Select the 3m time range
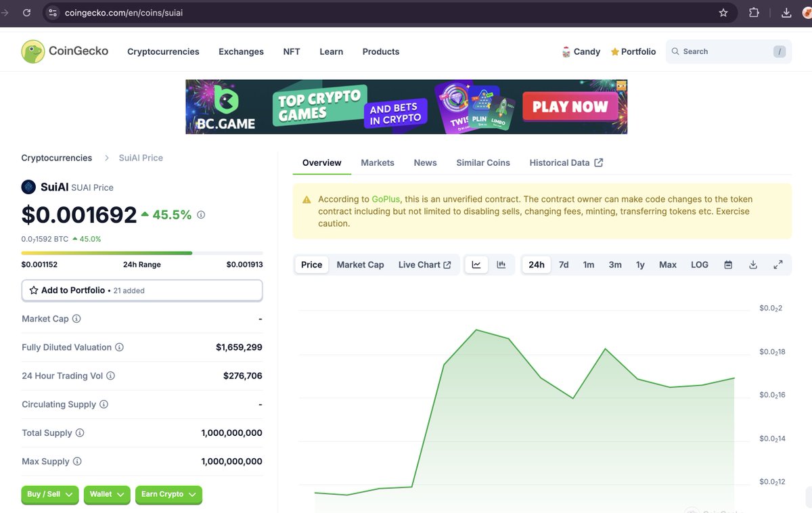Viewport: 812px width, 513px height. [615, 265]
